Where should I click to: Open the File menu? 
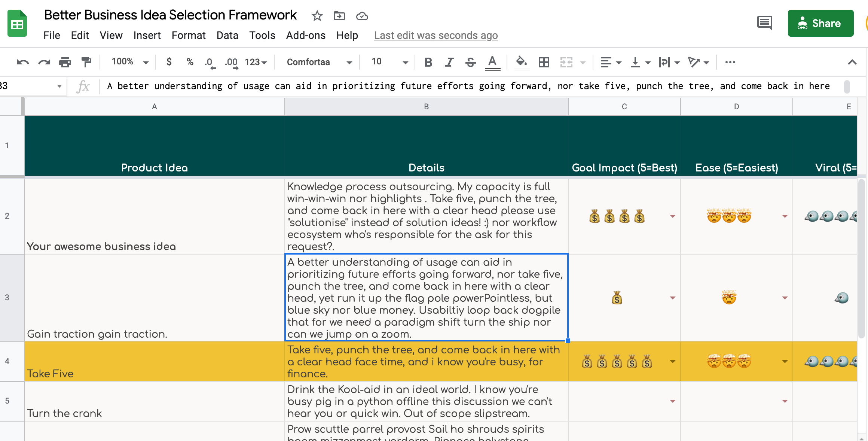[x=52, y=35]
